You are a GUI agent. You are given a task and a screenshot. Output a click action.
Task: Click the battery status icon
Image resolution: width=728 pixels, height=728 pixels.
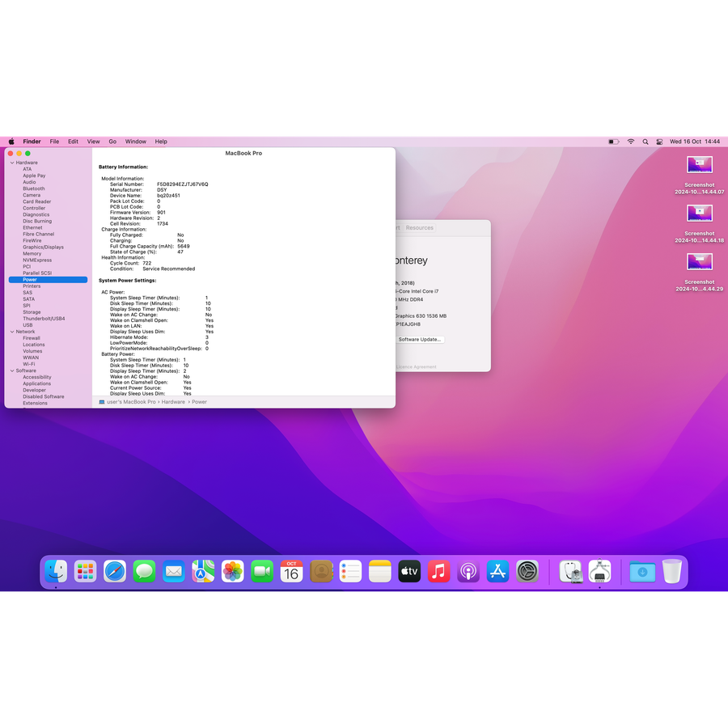tap(613, 142)
